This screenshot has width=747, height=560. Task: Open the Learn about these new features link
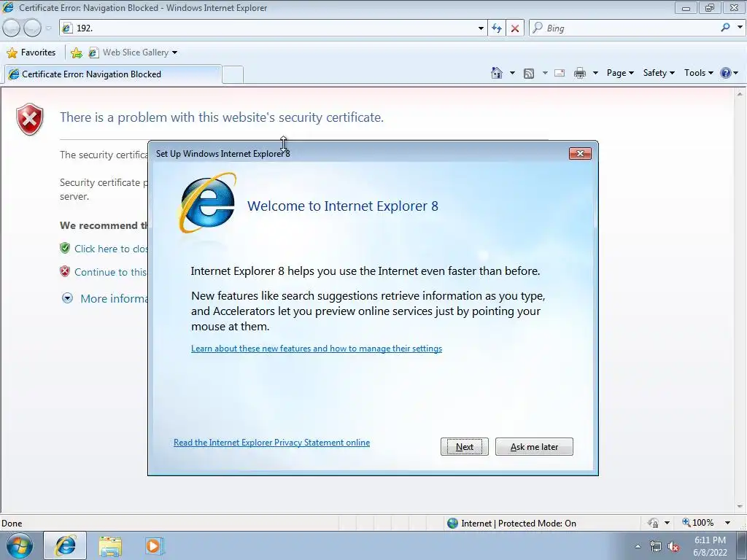(x=317, y=349)
